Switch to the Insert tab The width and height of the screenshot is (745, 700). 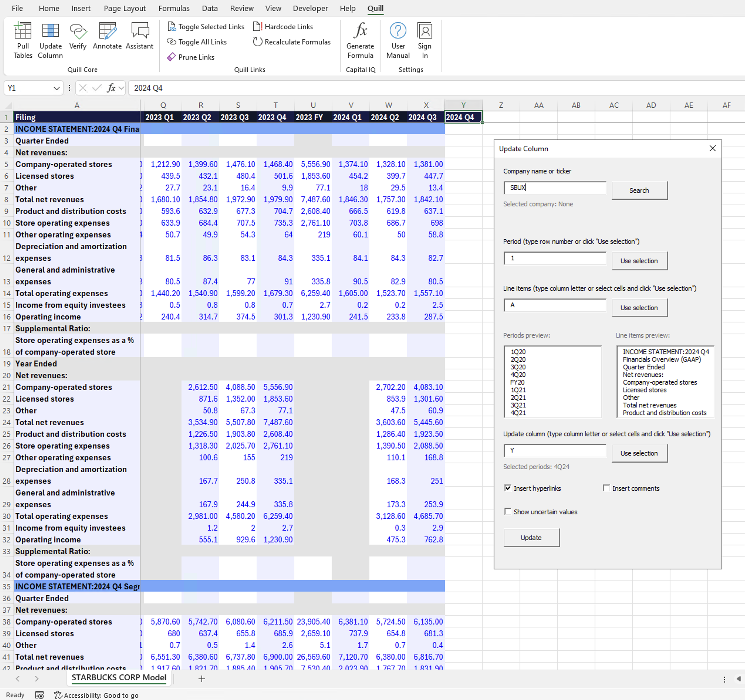[x=81, y=8]
